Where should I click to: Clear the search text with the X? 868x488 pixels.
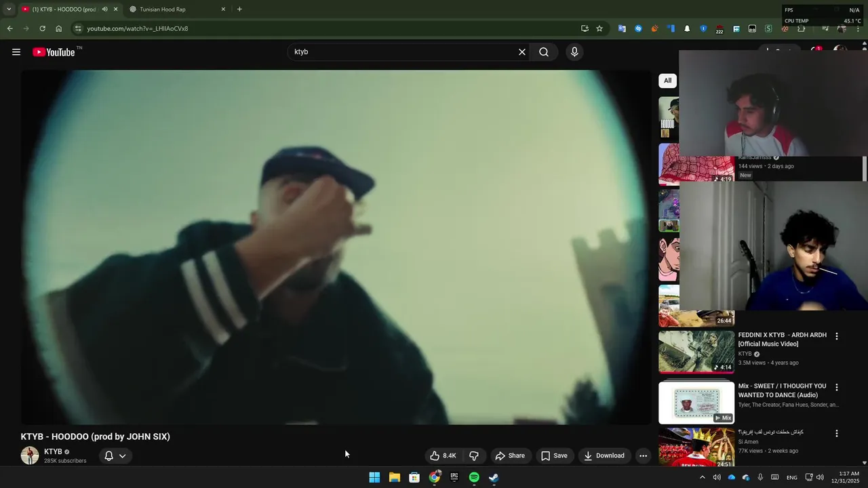(522, 52)
